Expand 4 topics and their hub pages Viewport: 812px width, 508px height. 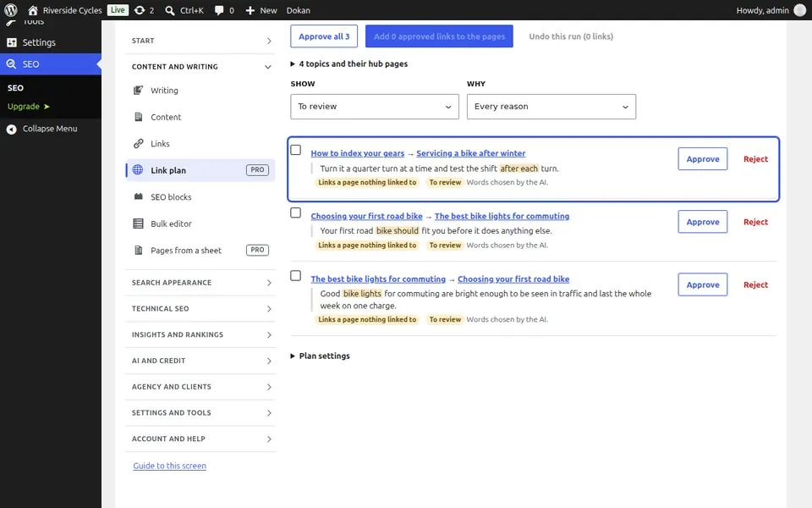[x=349, y=63]
